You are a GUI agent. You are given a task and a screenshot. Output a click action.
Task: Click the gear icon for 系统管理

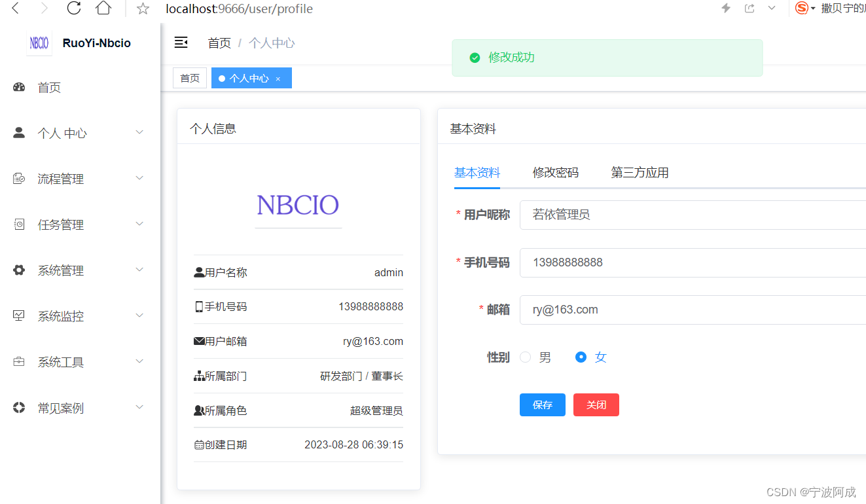point(19,270)
